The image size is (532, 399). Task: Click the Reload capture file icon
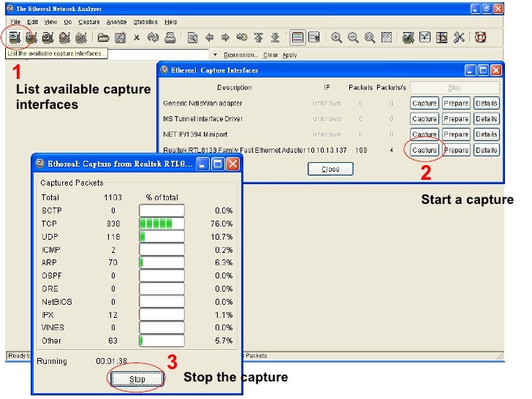pos(153,37)
